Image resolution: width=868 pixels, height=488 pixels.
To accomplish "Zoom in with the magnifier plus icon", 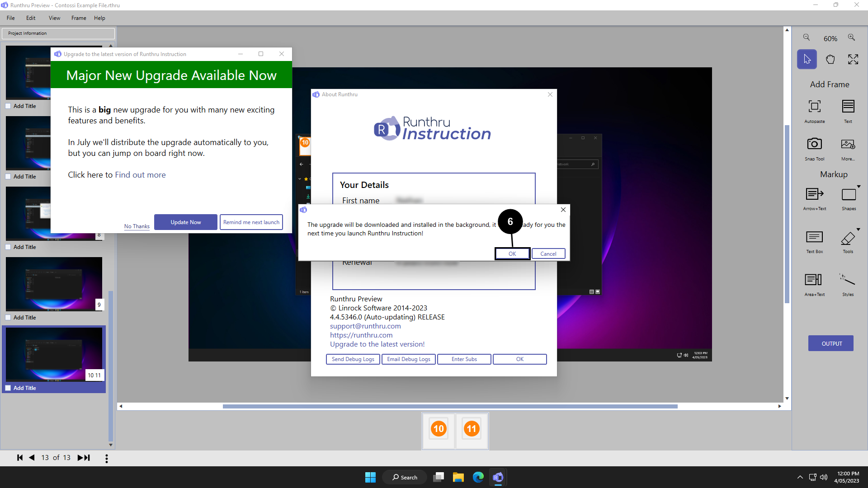I will tap(851, 38).
